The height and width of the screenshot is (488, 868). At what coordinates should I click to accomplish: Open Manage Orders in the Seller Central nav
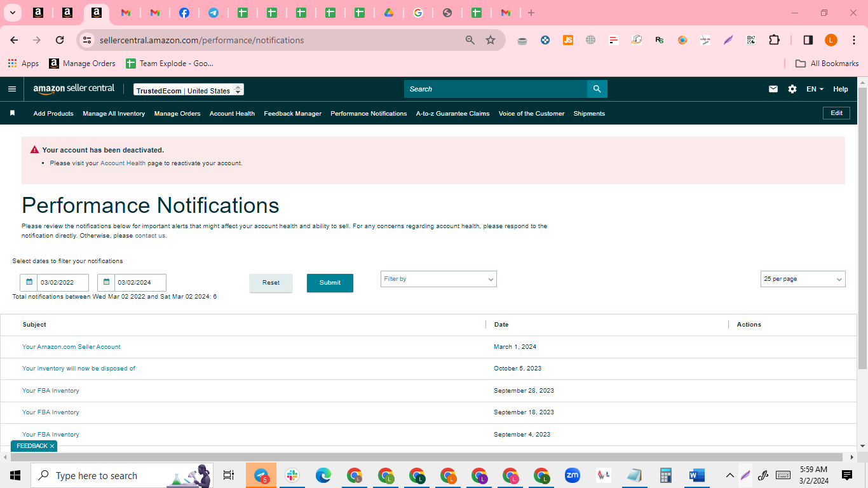[x=177, y=114]
